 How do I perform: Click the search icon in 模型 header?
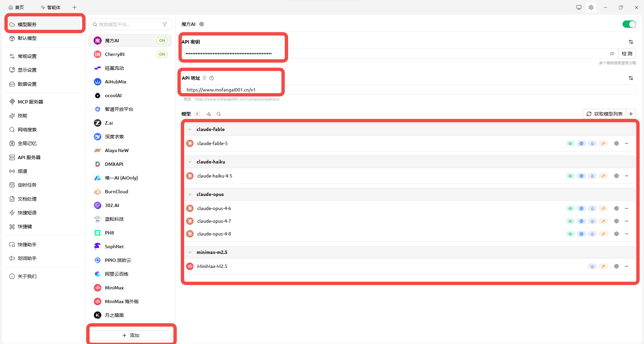click(219, 114)
